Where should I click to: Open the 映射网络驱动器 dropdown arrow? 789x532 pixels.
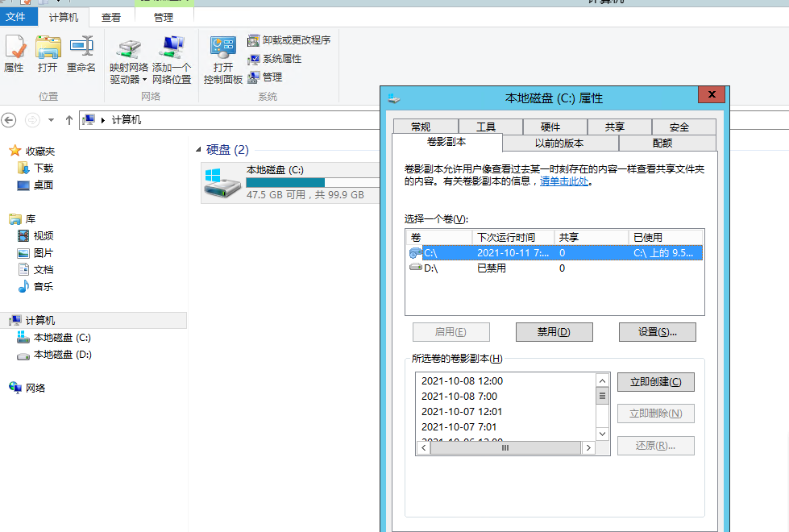[144, 80]
